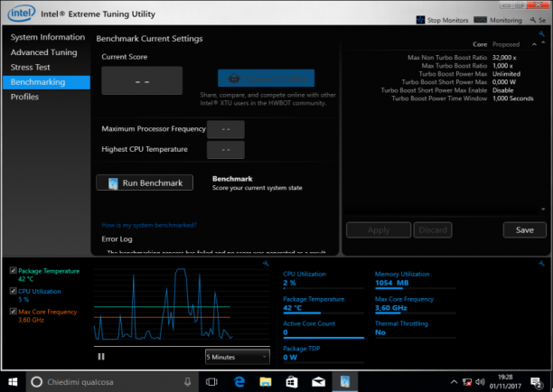553x392 pixels.
Task: Click the wrench icon above monitoring stats
Action: 541,264
